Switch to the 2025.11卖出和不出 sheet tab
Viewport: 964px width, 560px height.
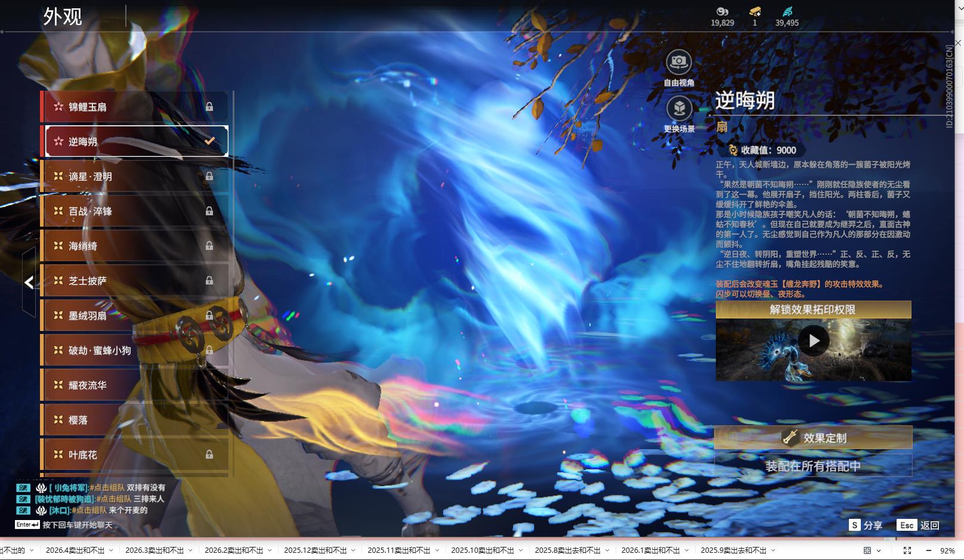tap(399, 550)
